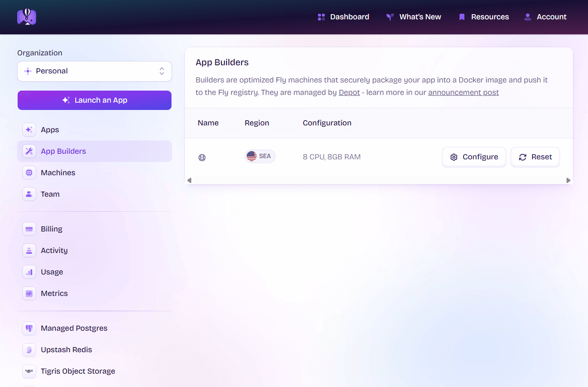The height and width of the screenshot is (387, 588).
Task: Click the Name column header
Action: pos(208,123)
